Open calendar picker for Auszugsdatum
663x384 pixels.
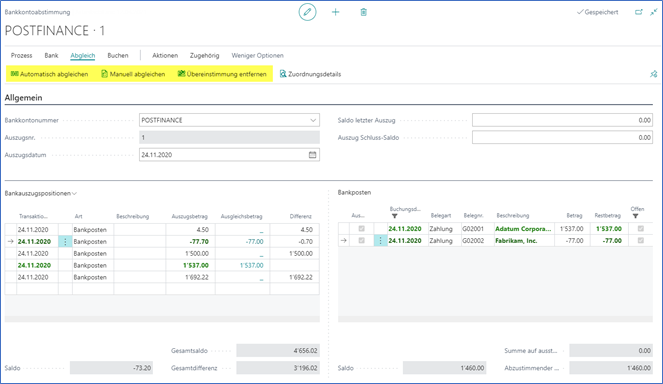[x=312, y=155]
